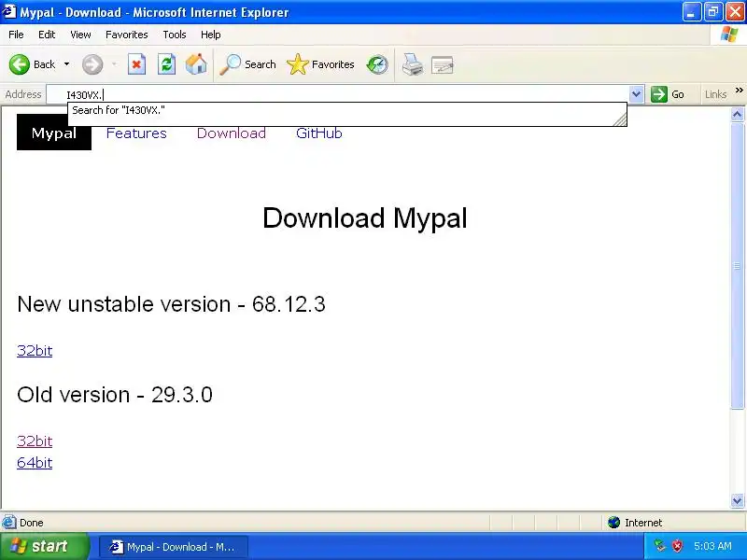Image resolution: width=747 pixels, height=560 pixels.
Task: Open the Features page link
Action: pos(136,133)
